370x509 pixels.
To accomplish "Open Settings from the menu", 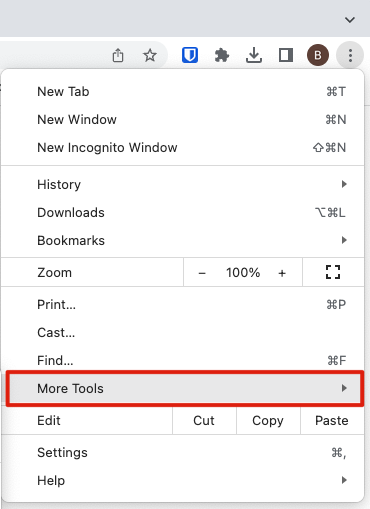I will 183,452.
